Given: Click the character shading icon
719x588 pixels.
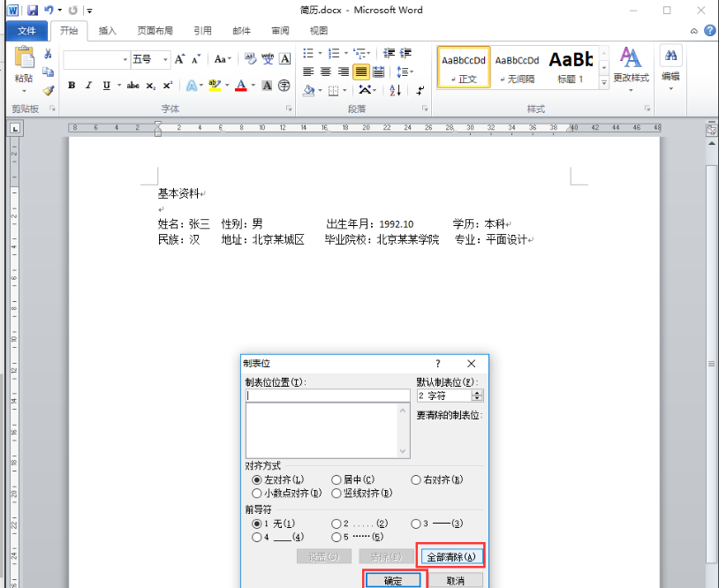Looking at the screenshot, I should click(x=267, y=86).
